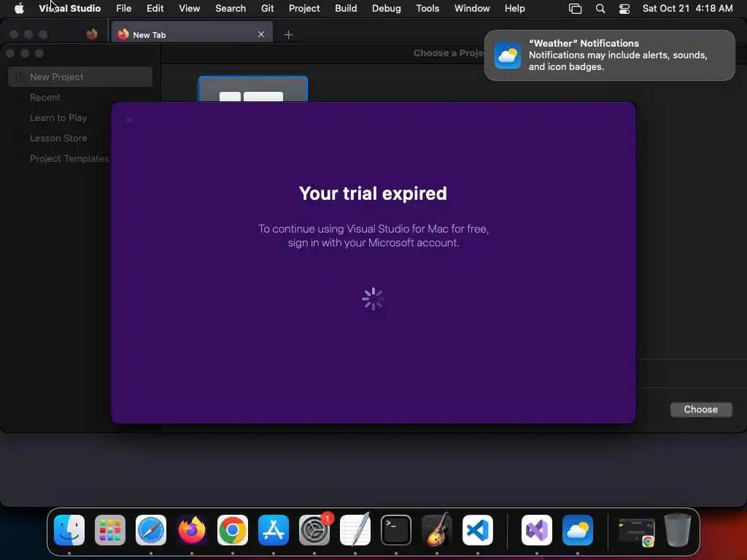Open the Window menu
This screenshot has width=747, height=560.
click(472, 8)
